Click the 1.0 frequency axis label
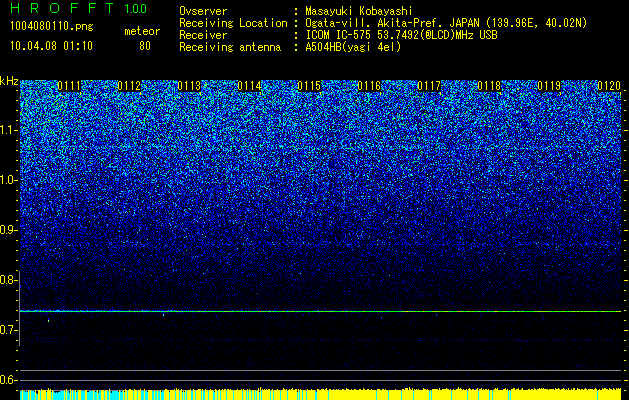The width and height of the screenshot is (629, 400). (9, 180)
